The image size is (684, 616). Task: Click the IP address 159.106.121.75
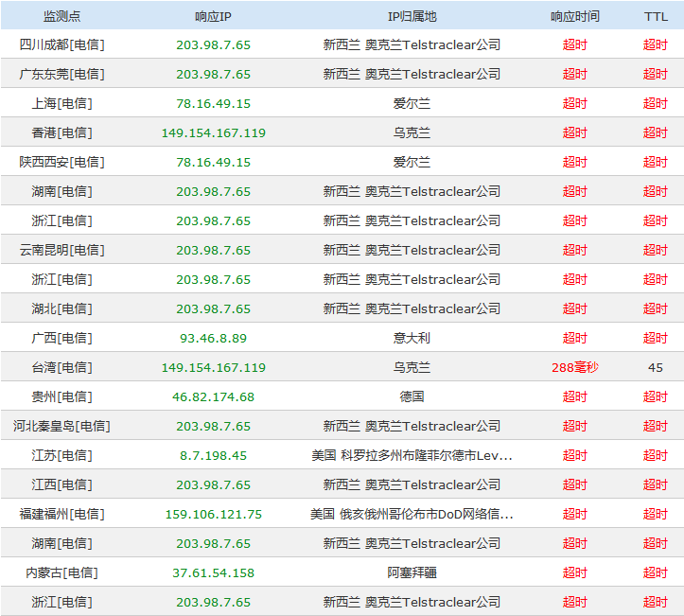213,514
